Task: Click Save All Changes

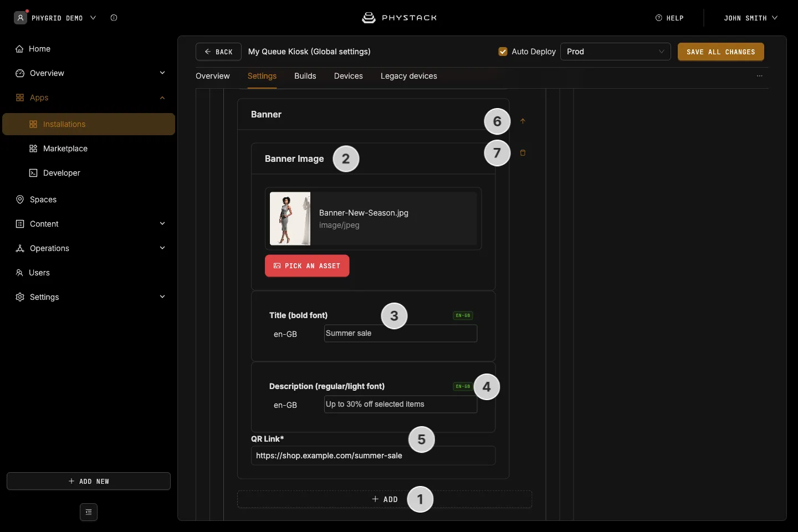Action: [721, 52]
